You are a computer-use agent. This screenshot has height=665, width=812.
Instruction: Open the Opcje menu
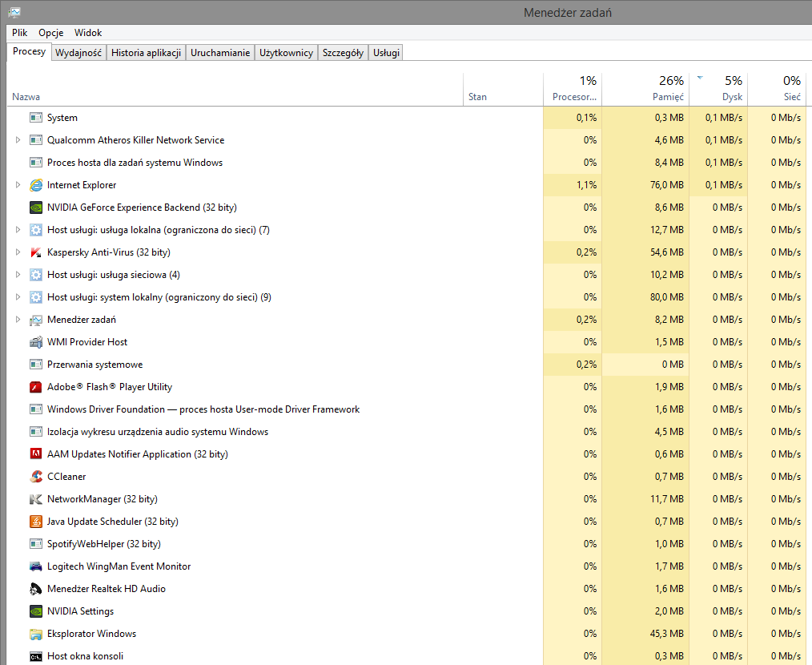click(x=50, y=33)
